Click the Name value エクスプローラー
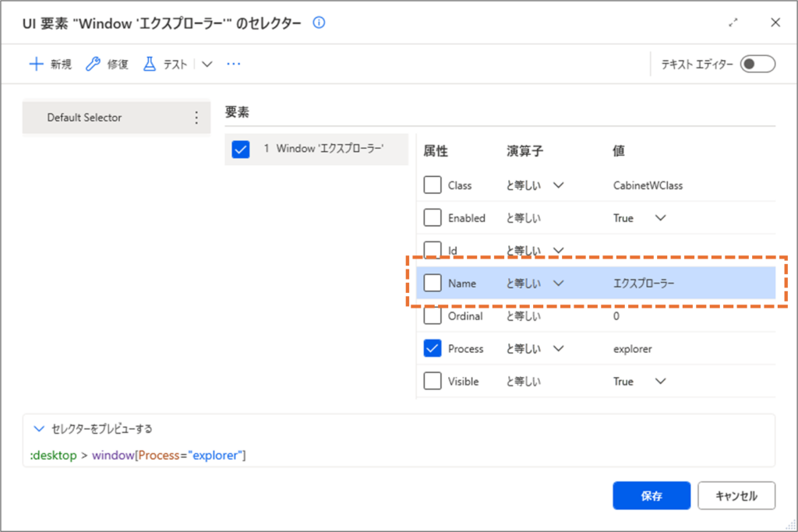 [x=644, y=284]
